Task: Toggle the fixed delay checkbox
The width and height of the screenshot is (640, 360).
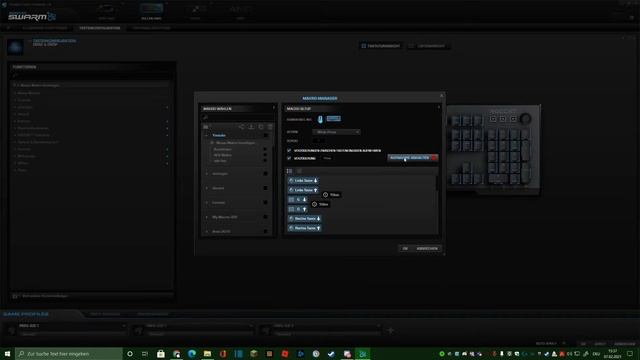Action: click(x=289, y=158)
